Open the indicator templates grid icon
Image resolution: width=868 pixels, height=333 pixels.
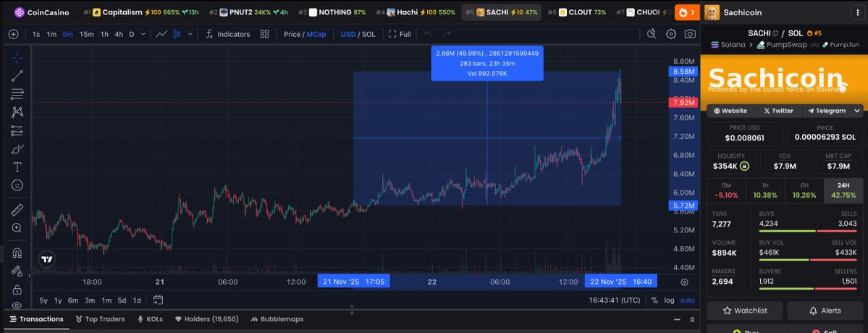click(265, 34)
